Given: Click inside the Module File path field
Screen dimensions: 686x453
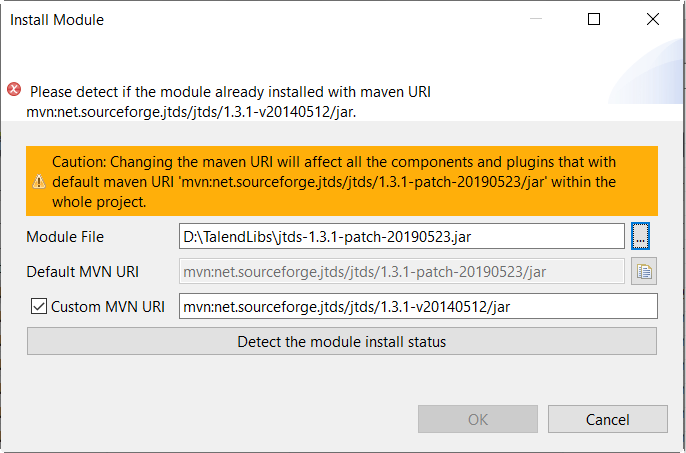Looking at the screenshot, I should [x=400, y=236].
